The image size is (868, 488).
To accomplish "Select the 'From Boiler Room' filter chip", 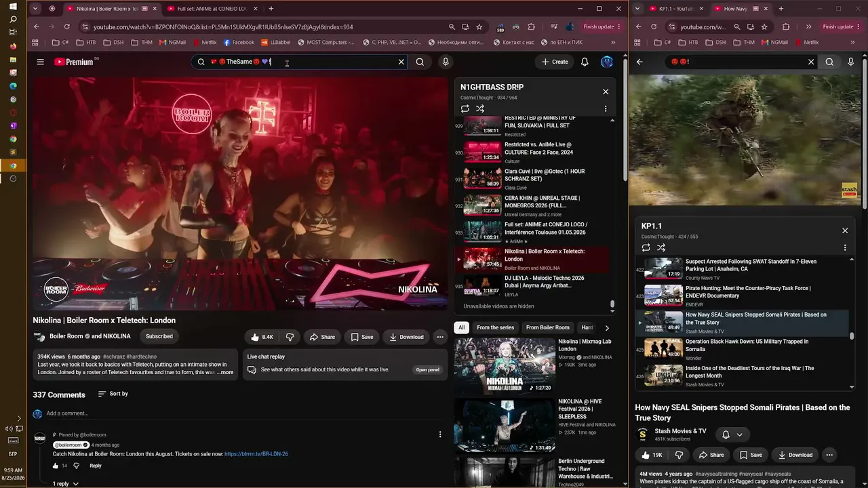I will [x=548, y=327].
